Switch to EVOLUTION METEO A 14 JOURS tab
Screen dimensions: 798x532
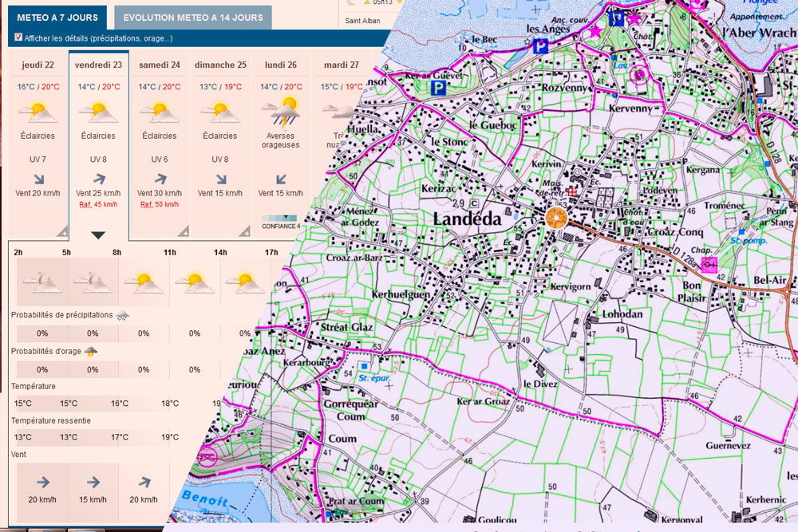[x=193, y=18]
